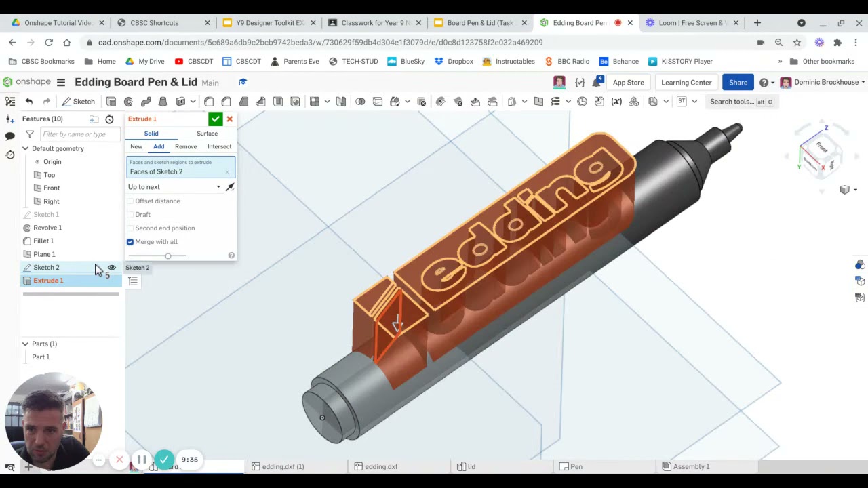
Task: Select the Extrude tool in the toolbar
Action: [x=111, y=102]
